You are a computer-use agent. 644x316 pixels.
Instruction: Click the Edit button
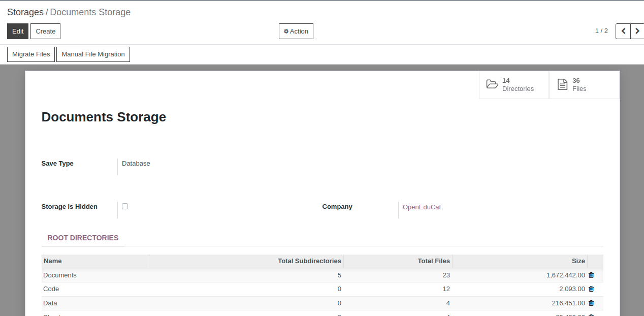coord(18,31)
